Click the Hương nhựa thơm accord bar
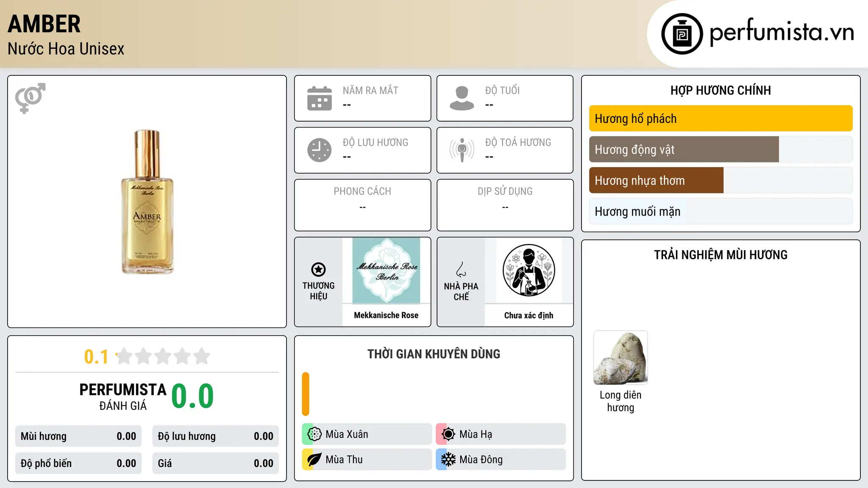 721,180
